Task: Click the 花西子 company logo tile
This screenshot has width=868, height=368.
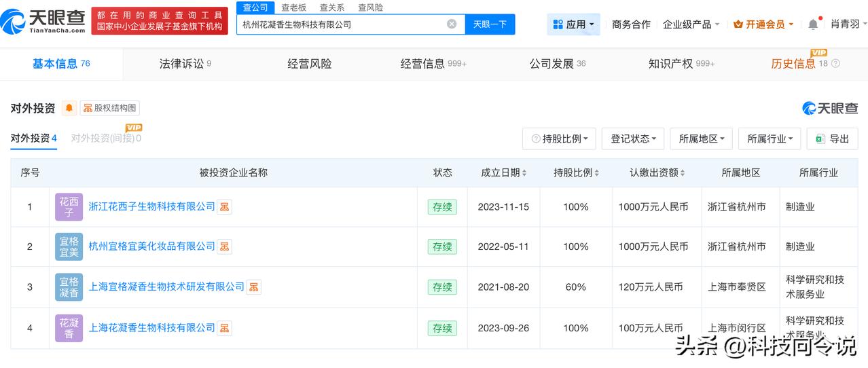Action: [69, 207]
